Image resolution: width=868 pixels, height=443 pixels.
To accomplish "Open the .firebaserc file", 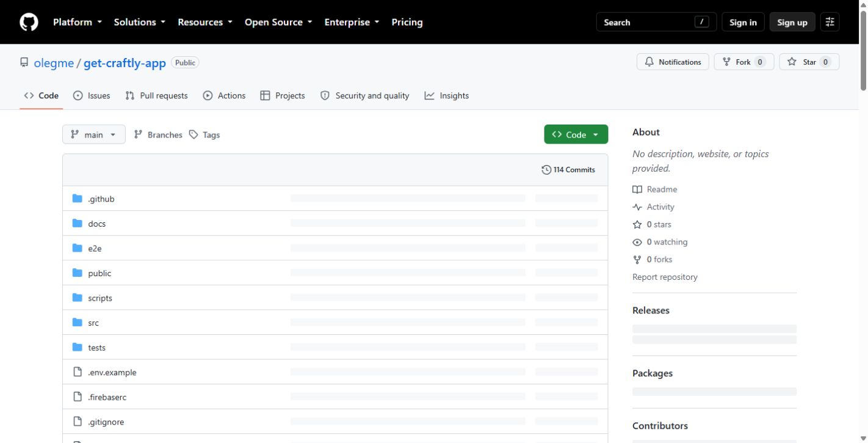I will pos(107,397).
